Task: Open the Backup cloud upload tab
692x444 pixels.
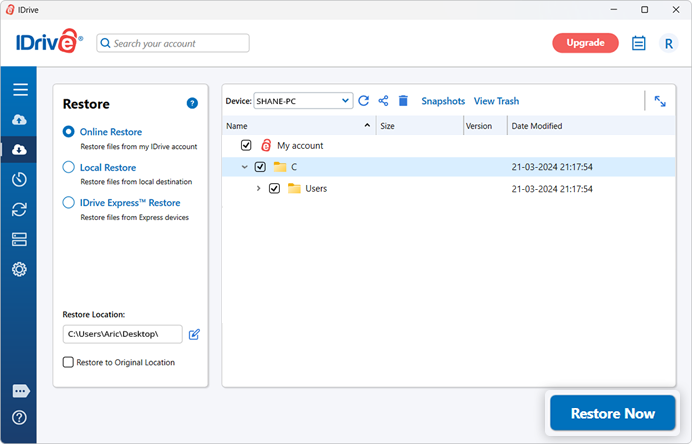Action: click(x=19, y=120)
